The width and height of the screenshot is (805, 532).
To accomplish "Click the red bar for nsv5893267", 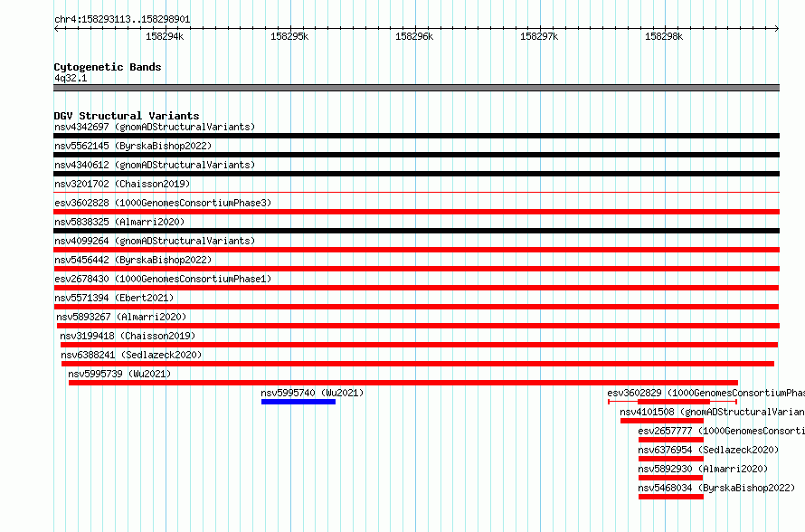I will pos(418,326).
